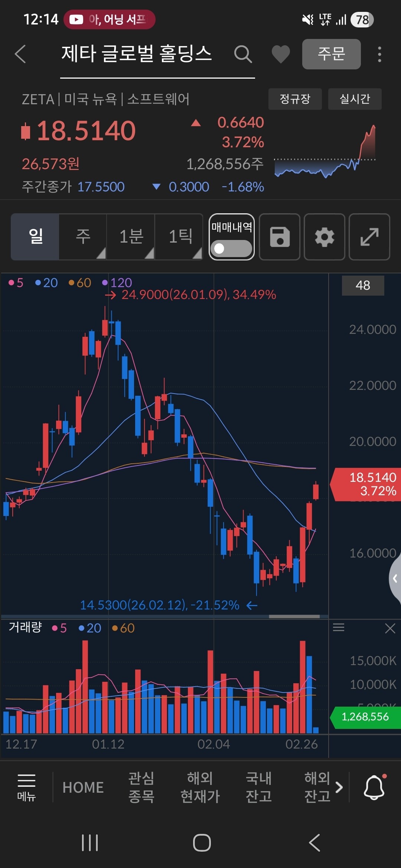Tap the 26,573원 converted price
This screenshot has height=868, width=401.
pos(50,164)
